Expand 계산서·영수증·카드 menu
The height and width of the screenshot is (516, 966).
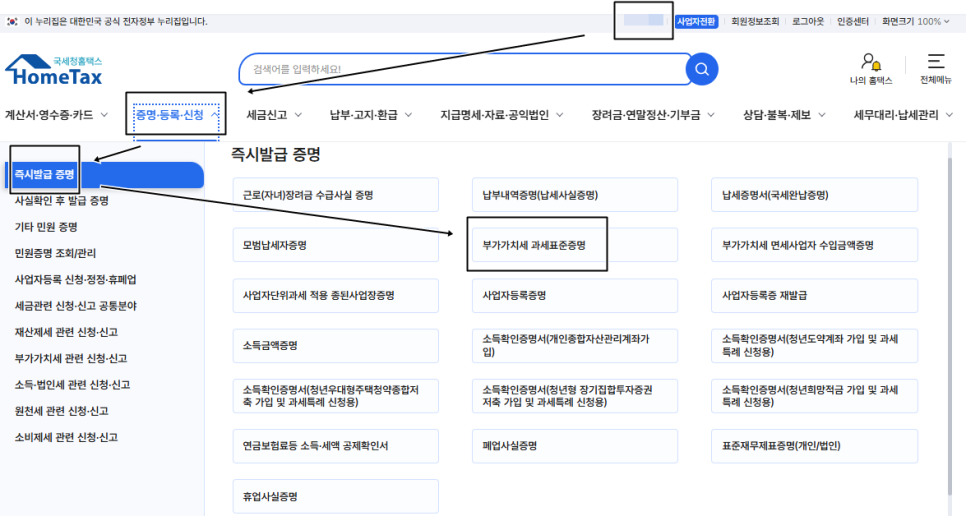click(56, 115)
